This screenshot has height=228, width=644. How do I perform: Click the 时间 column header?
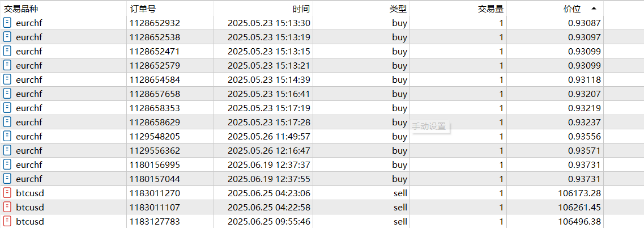301,9
